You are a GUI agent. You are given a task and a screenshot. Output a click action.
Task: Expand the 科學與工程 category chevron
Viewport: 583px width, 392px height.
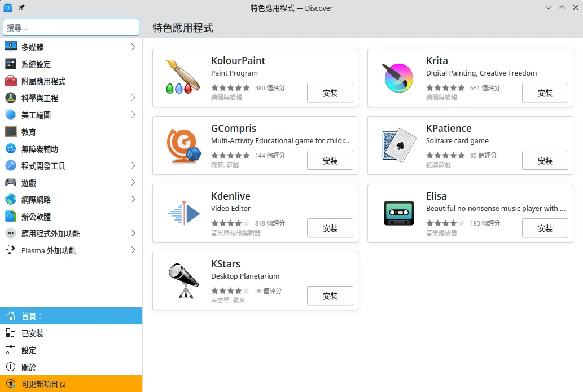point(133,98)
